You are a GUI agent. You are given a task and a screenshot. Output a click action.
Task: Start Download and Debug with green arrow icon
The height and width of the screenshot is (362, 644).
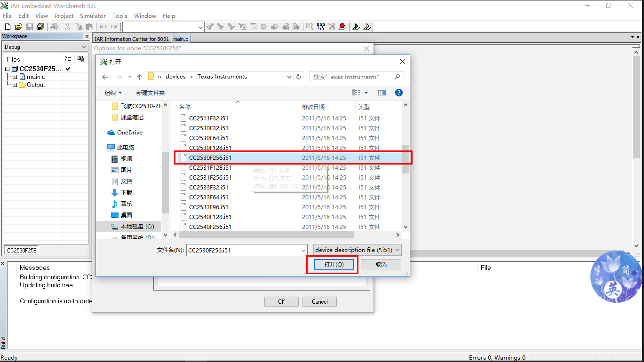tap(355, 27)
